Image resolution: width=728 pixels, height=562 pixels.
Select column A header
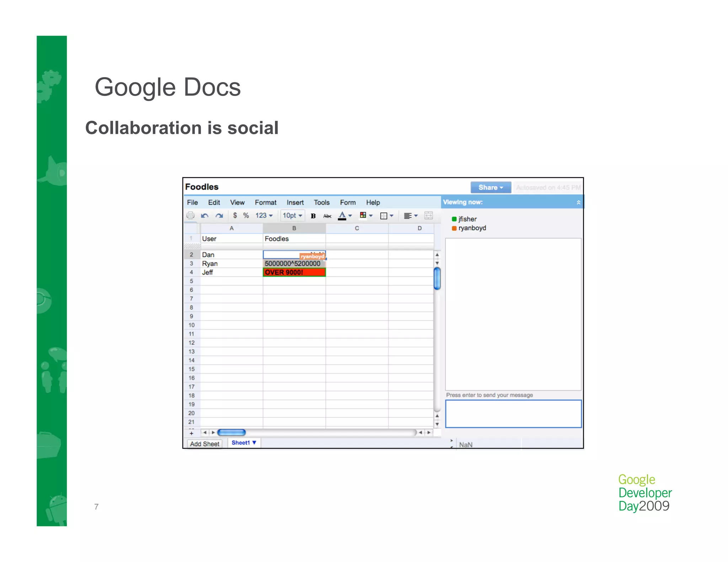click(x=231, y=228)
